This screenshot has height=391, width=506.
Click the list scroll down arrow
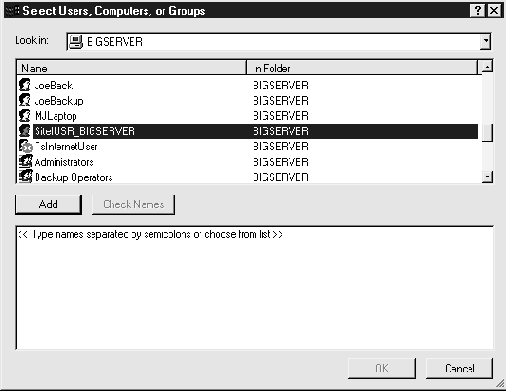click(487, 177)
